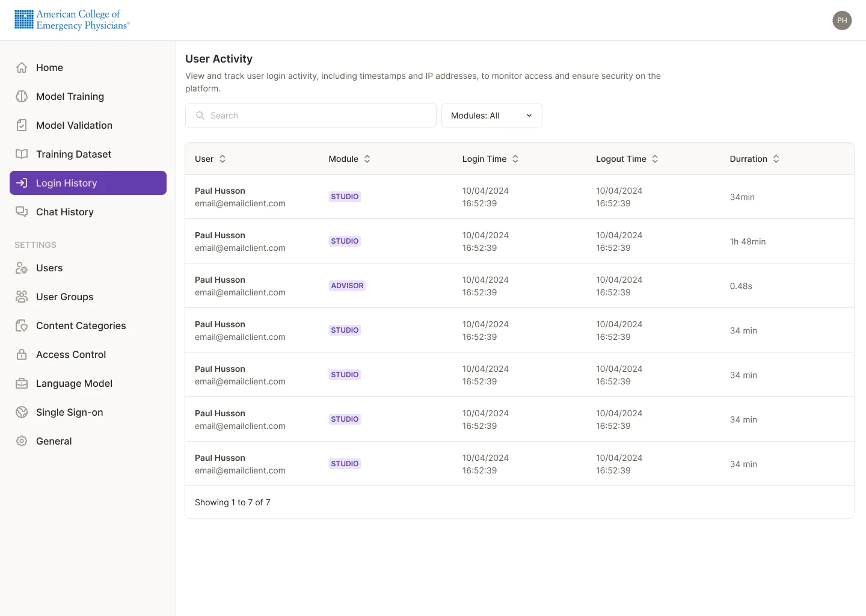Click the Chat History speech bubbles icon
This screenshot has height=616, width=866.
pyautogui.click(x=22, y=212)
